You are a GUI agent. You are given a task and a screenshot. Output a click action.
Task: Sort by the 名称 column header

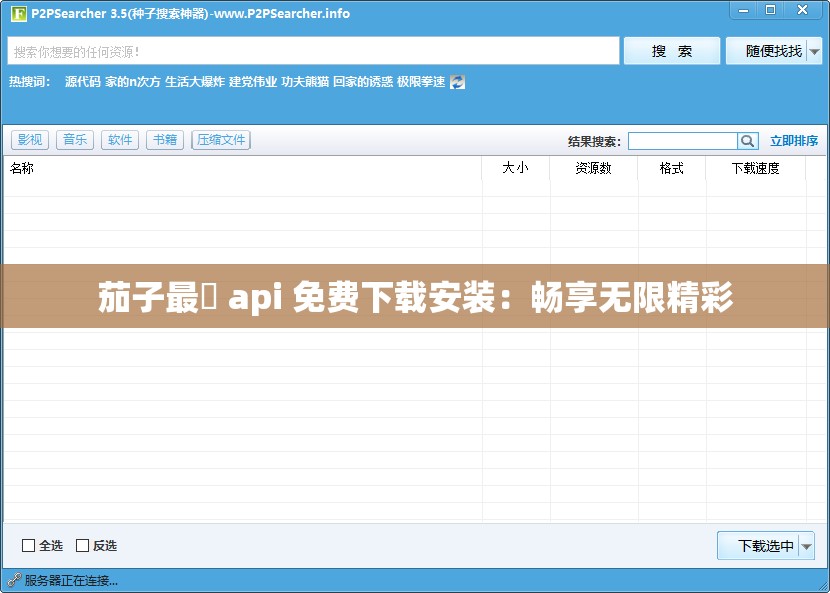pos(242,168)
